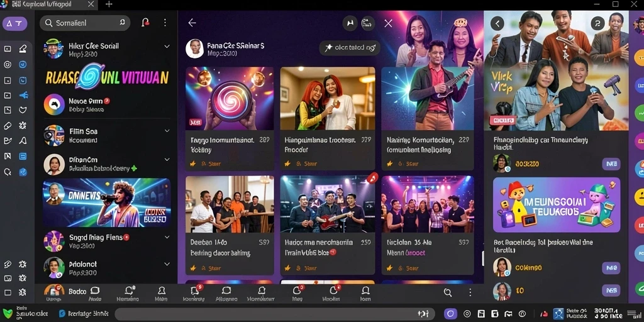Open the singer banner in chat list
The image size is (644, 322).
[x=107, y=203]
